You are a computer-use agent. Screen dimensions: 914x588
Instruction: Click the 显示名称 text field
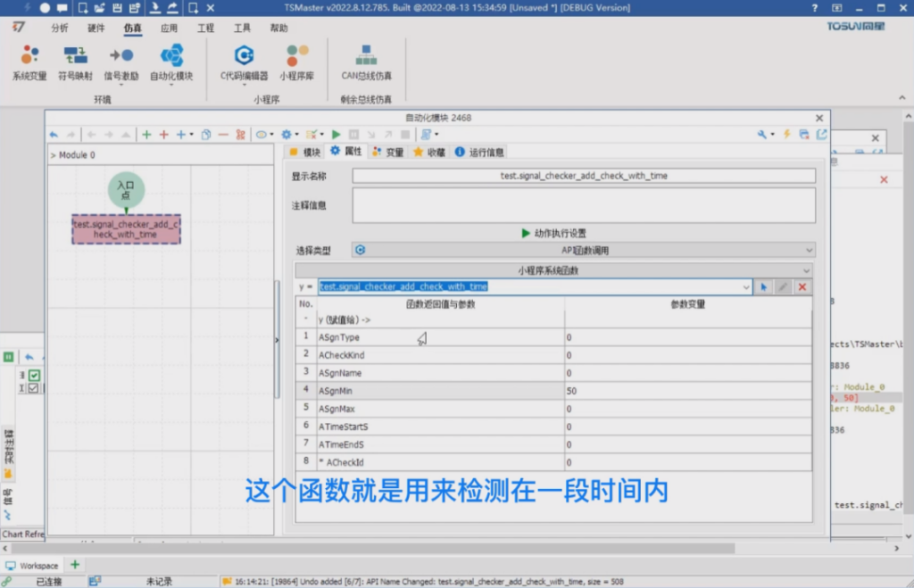[584, 176]
